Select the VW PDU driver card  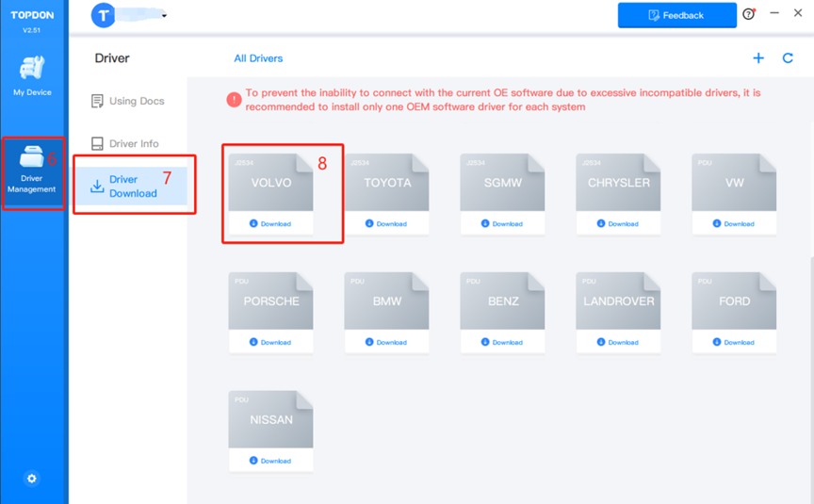tap(734, 182)
